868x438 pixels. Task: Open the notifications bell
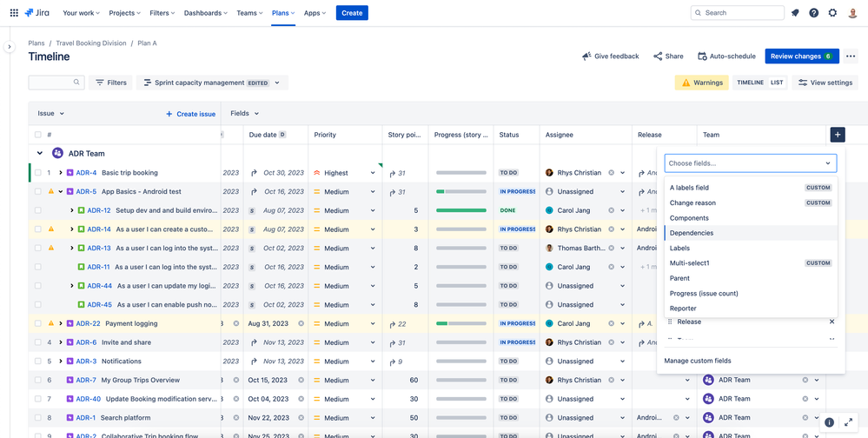point(795,13)
